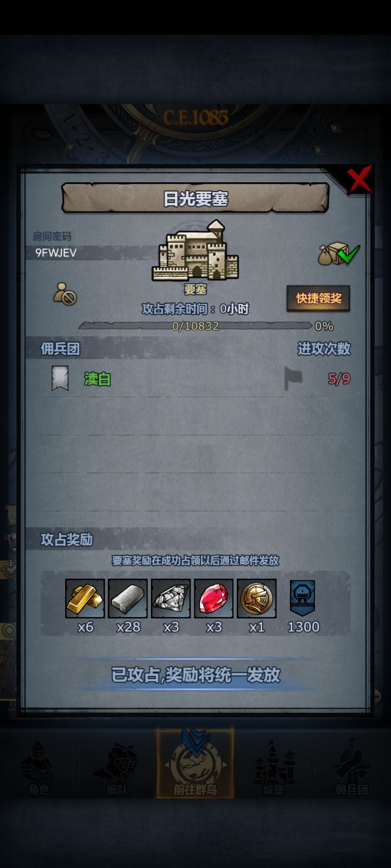The image size is (391, 868).
Task: Tap the blue castle banner 1300 reward
Action: pyautogui.click(x=302, y=598)
